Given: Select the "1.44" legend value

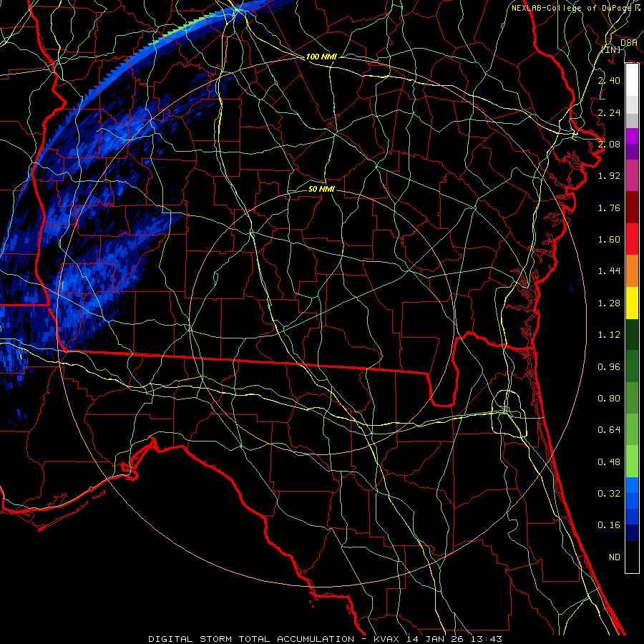Looking at the screenshot, I should coord(609,271).
